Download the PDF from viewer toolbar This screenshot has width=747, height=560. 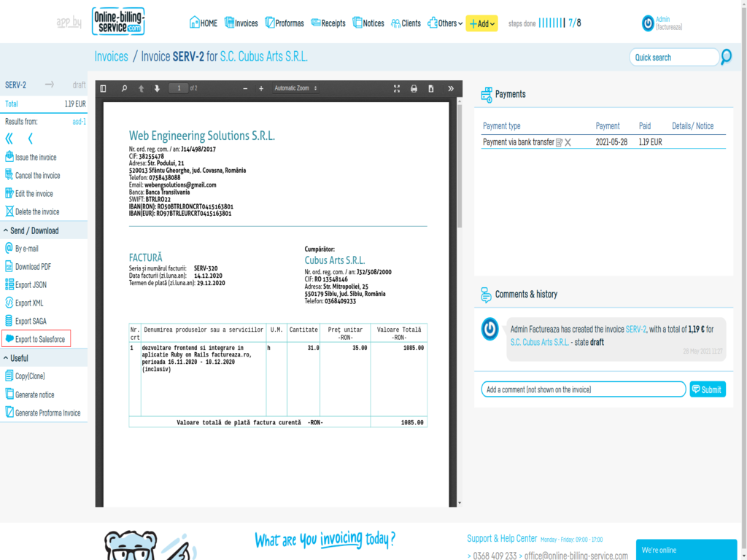point(430,88)
